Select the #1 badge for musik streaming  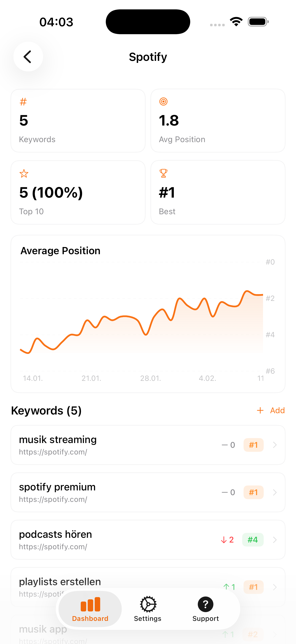[253, 445]
